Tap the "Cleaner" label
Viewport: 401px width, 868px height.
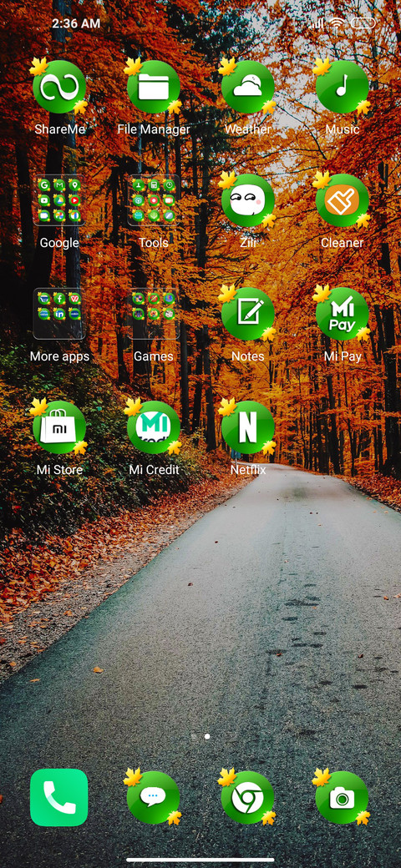coord(343,243)
